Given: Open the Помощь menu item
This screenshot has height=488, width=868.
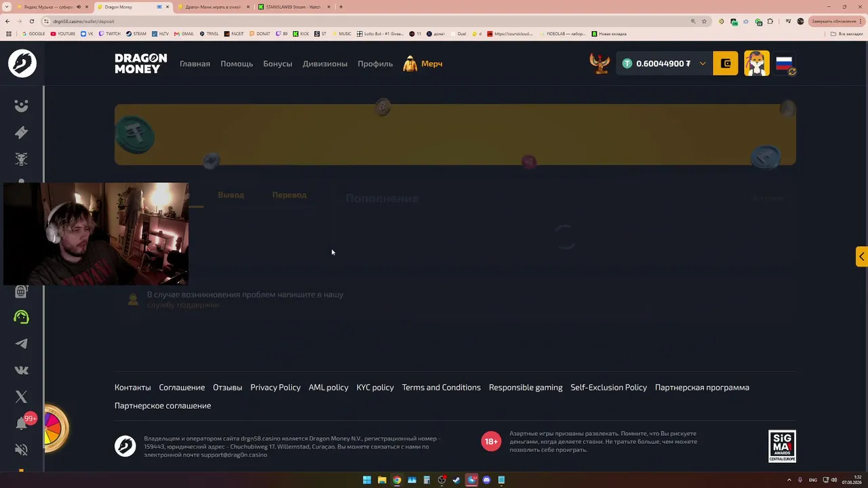Looking at the screenshot, I should pos(237,64).
